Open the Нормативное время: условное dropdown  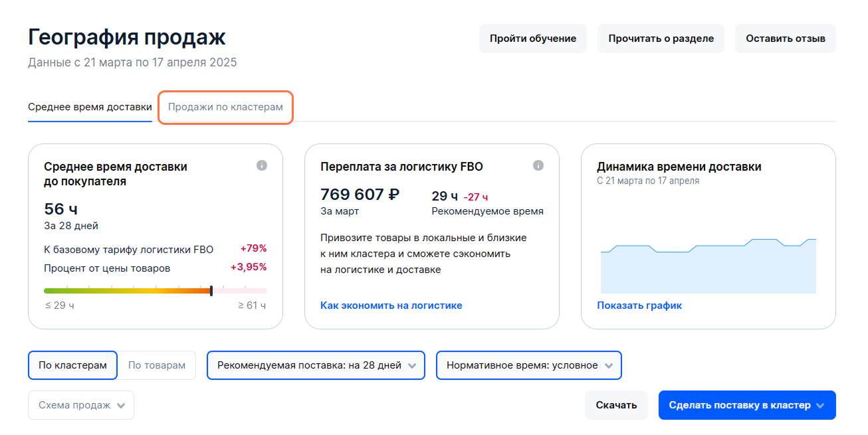pyautogui.click(x=528, y=365)
